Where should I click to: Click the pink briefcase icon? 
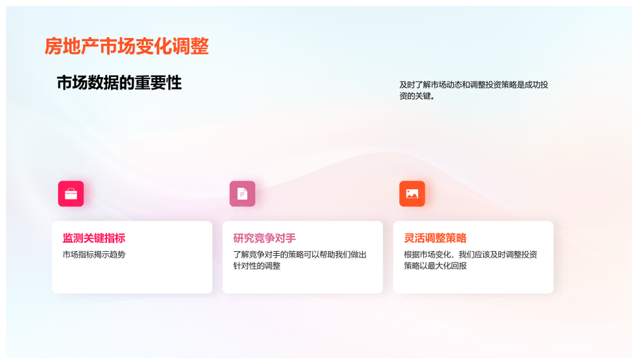(x=70, y=194)
